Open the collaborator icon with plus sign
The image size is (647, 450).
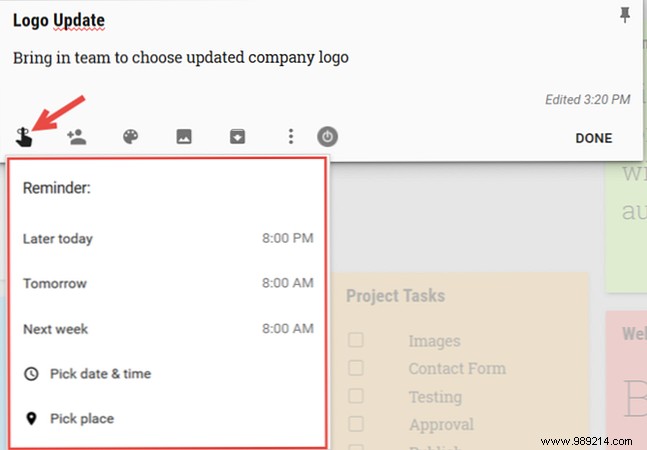tap(77, 137)
